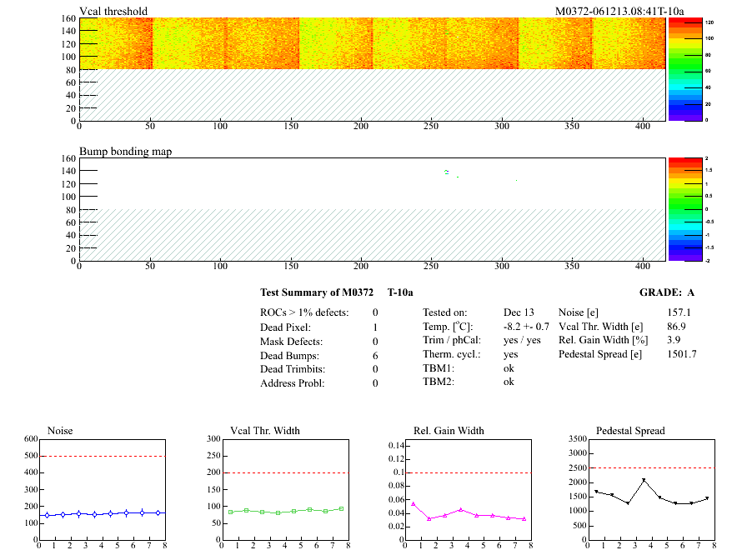The height and width of the screenshot is (560, 747).
Task: Select the "Tested on:" label
Action: coord(445,312)
